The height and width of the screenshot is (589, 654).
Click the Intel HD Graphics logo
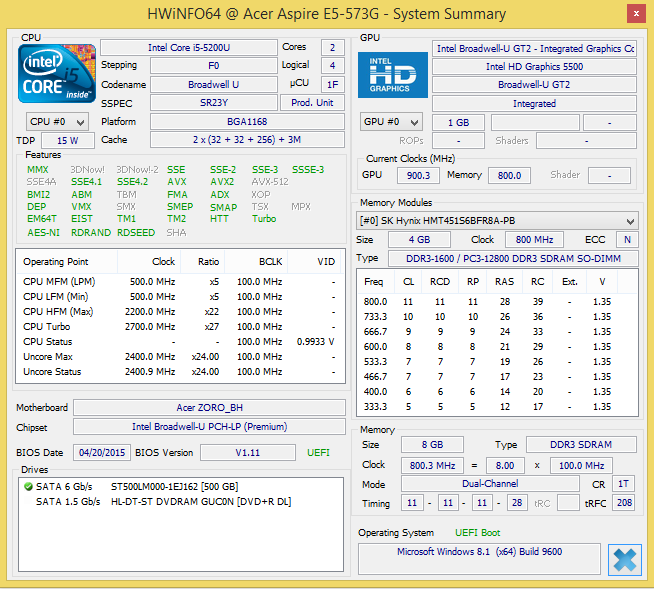point(392,75)
